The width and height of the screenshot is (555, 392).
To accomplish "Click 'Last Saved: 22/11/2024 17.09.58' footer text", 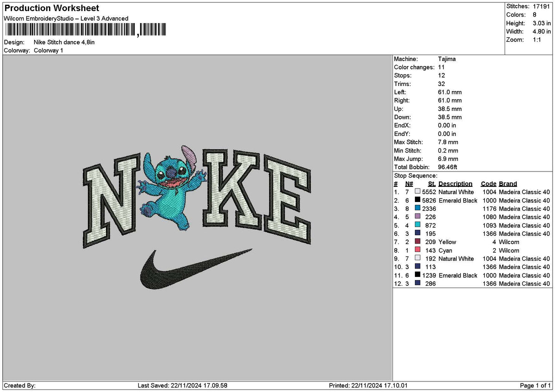I will 183,386.
